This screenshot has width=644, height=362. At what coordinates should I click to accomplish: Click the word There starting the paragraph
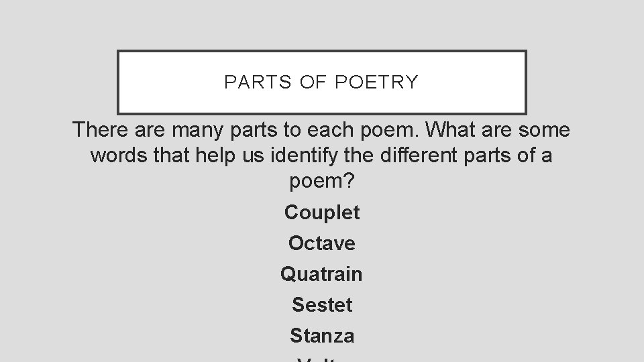(100, 129)
